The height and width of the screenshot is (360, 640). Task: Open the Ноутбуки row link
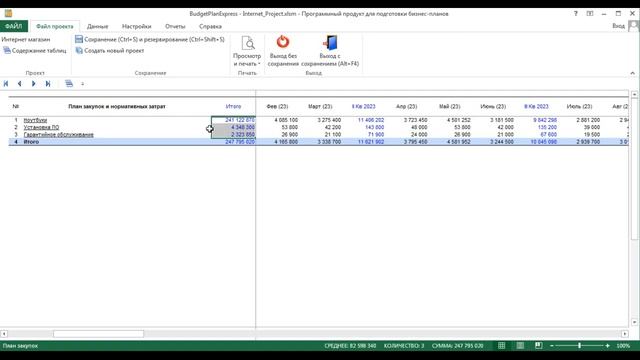point(35,120)
